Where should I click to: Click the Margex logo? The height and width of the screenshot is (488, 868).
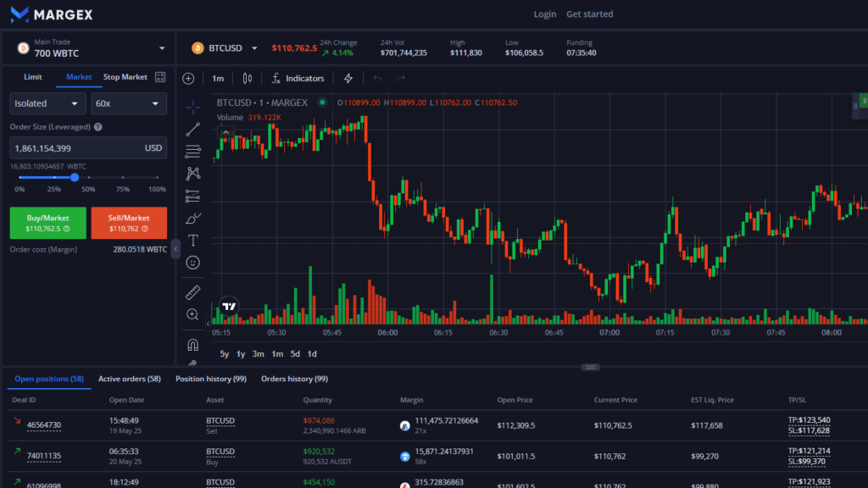coord(52,14)
